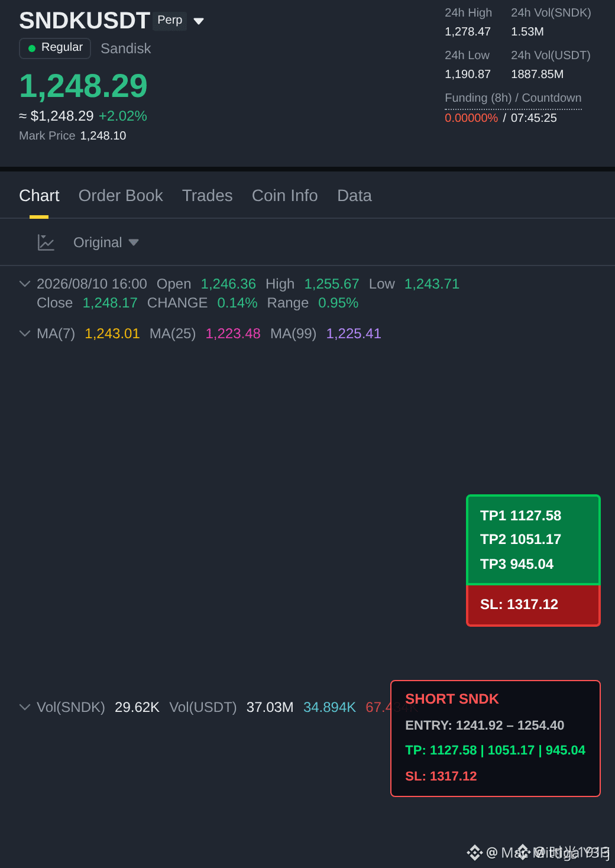Click the 24h Vol(USDT) 1887.85M value
The width and height of the screenshot is (615, 868).
(x=537, y=75)
